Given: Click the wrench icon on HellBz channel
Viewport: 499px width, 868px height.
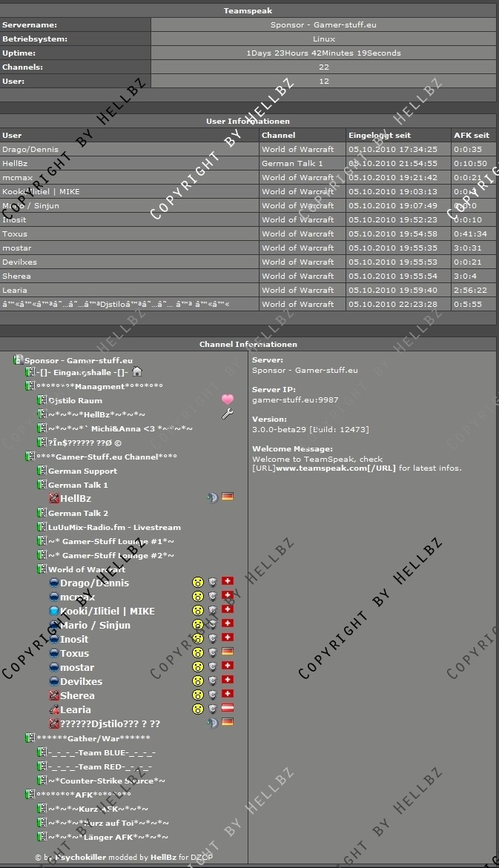Looking at the screenshot, I should click(x=228, y=414).
